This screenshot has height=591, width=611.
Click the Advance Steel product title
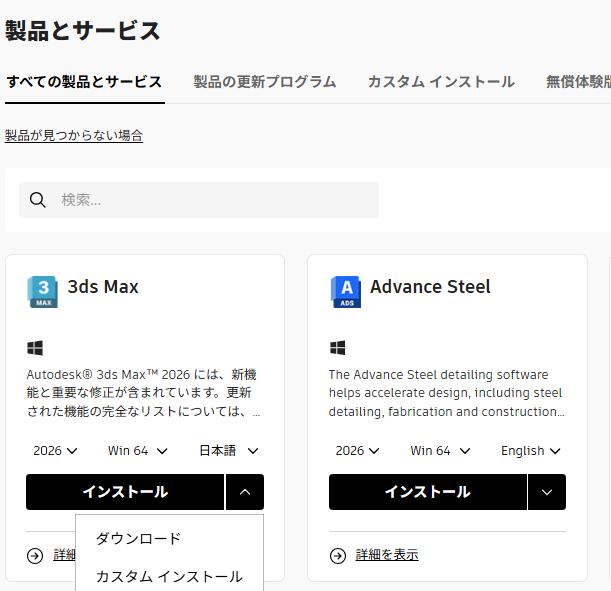tap(430, 287)
